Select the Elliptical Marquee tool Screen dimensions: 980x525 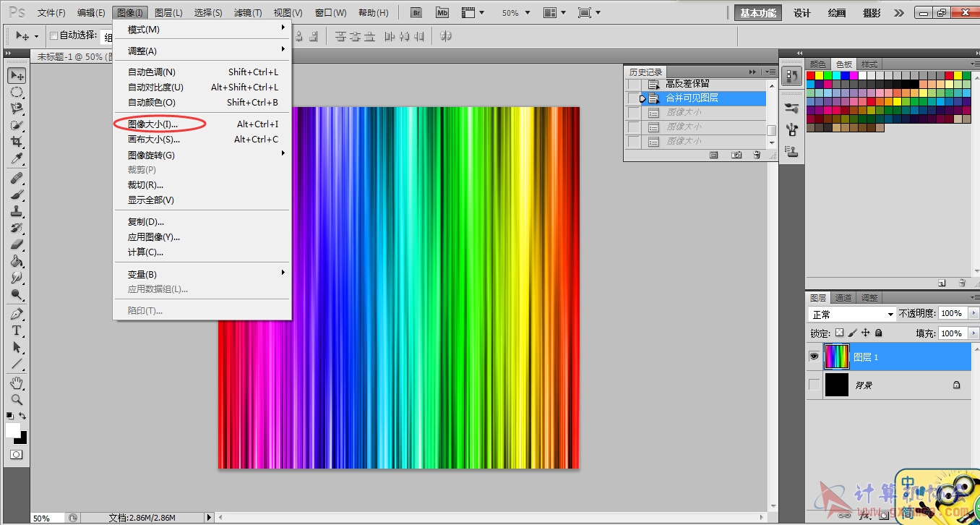(x=17, y=92)
